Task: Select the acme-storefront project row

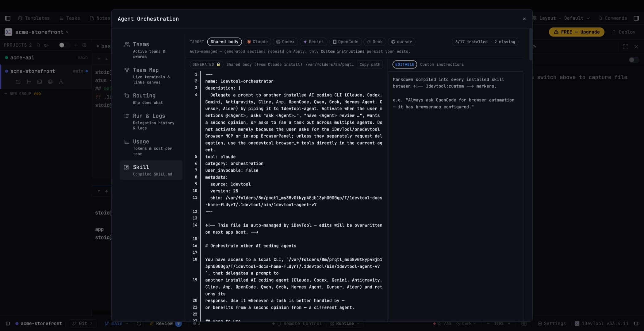Action: 46,71
